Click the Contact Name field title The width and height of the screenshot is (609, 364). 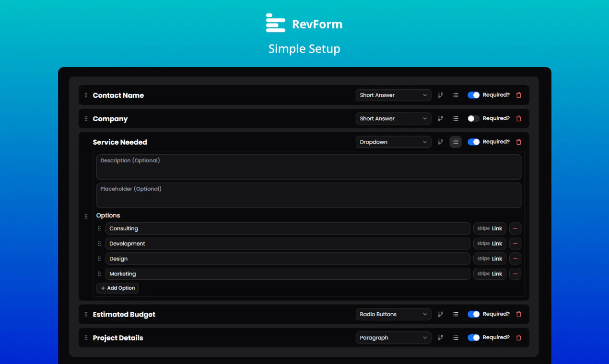click(x=118, y=95)
